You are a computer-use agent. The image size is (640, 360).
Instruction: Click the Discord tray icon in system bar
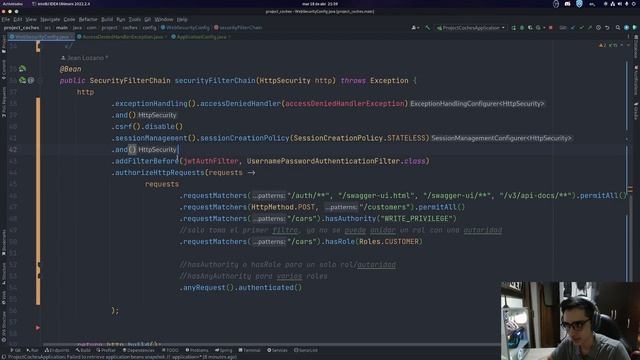(567, 4)
